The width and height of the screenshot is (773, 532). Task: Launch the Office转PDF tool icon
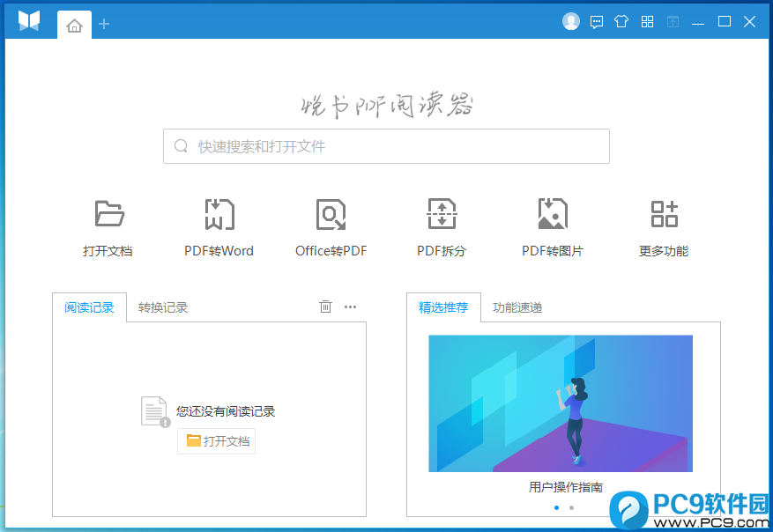331,214
